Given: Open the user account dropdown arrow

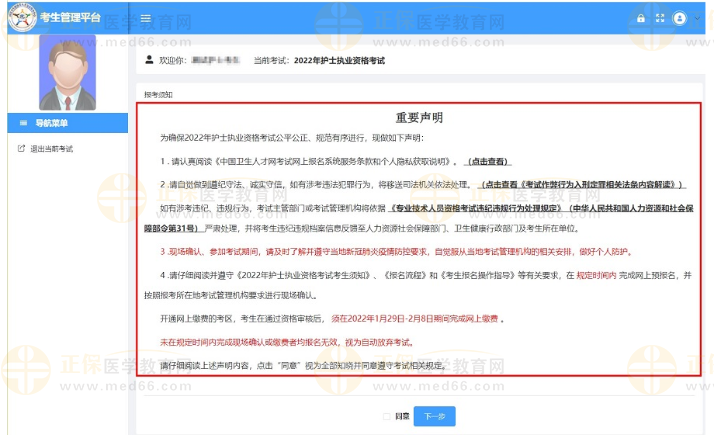Looking at the screenshot, I should click(696, 19).
